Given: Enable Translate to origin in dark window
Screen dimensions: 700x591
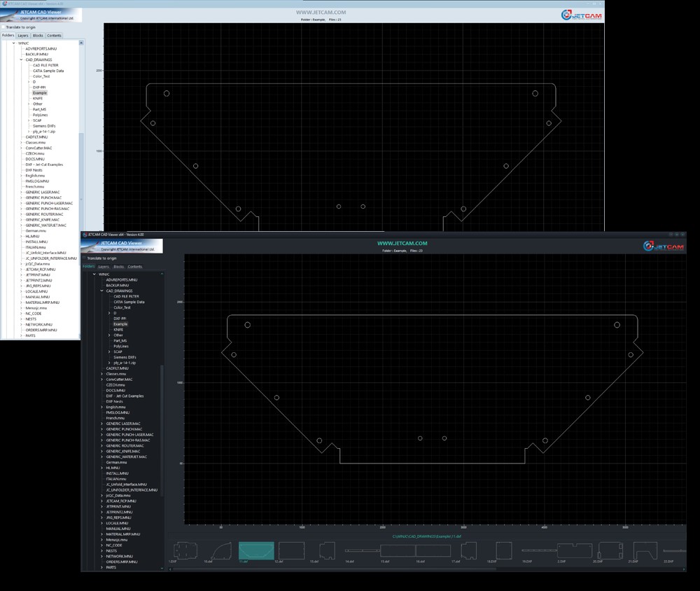Looking at the screenshot, I should (x=84, y=258).
